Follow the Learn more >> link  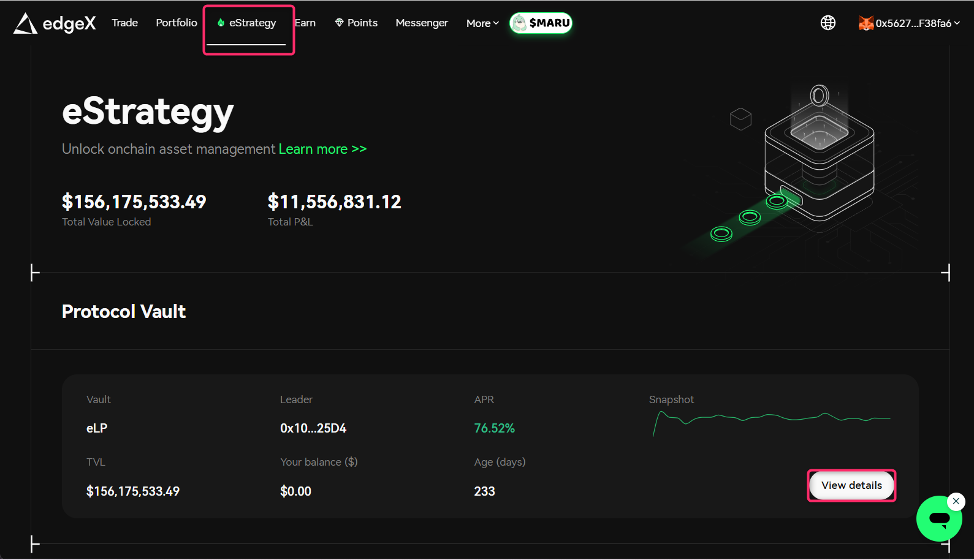click(x=322, y=149)
